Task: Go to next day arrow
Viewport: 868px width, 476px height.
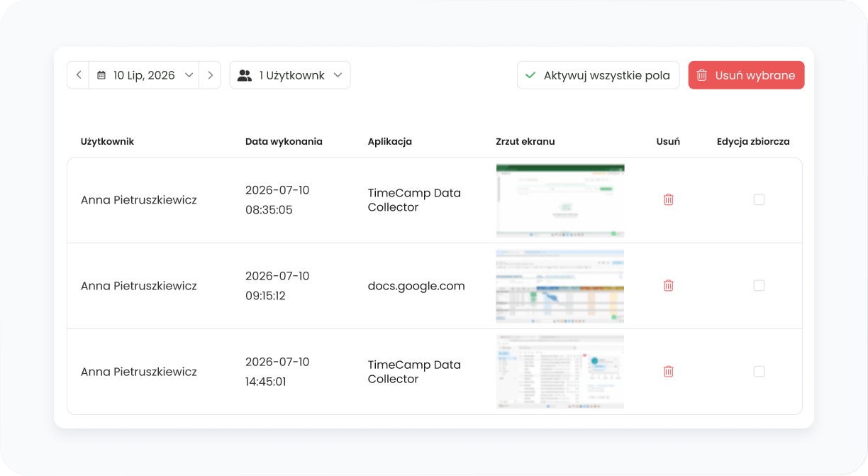Action: pyautogui.click(x=210, y=75)
